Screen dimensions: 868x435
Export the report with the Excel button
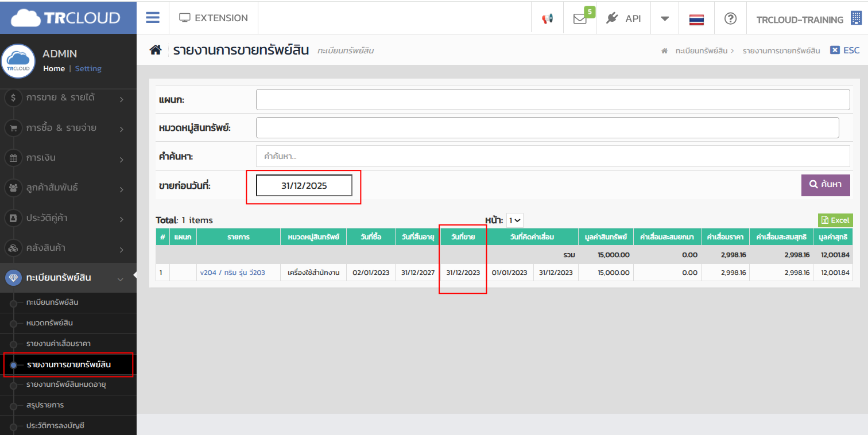pos(835,220)
